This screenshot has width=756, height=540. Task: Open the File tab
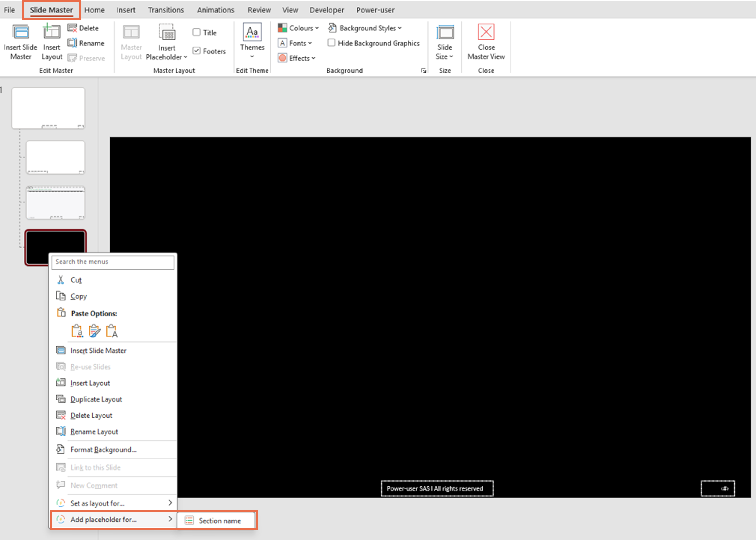click(9, 10)
